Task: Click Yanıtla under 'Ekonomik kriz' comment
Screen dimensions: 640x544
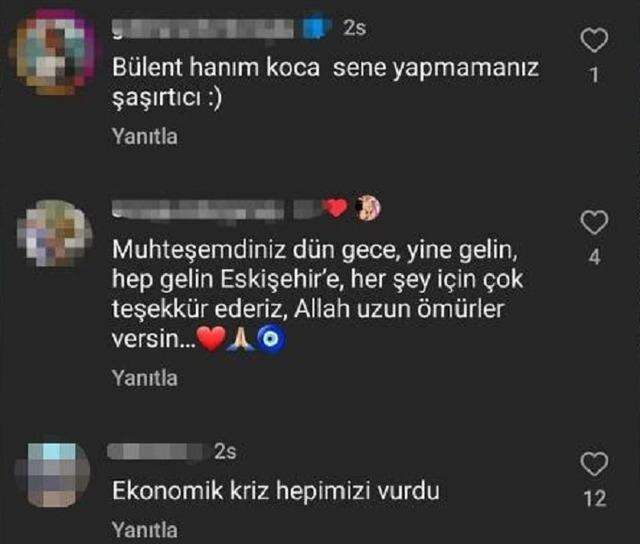Action: pyautogui.click(x=145, y=530)
